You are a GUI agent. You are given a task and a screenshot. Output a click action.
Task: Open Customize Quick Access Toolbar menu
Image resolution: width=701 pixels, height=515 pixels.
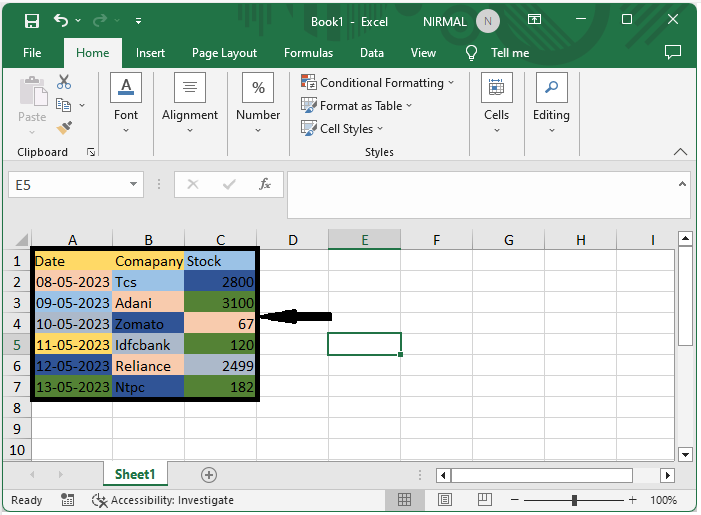point(139,21)
